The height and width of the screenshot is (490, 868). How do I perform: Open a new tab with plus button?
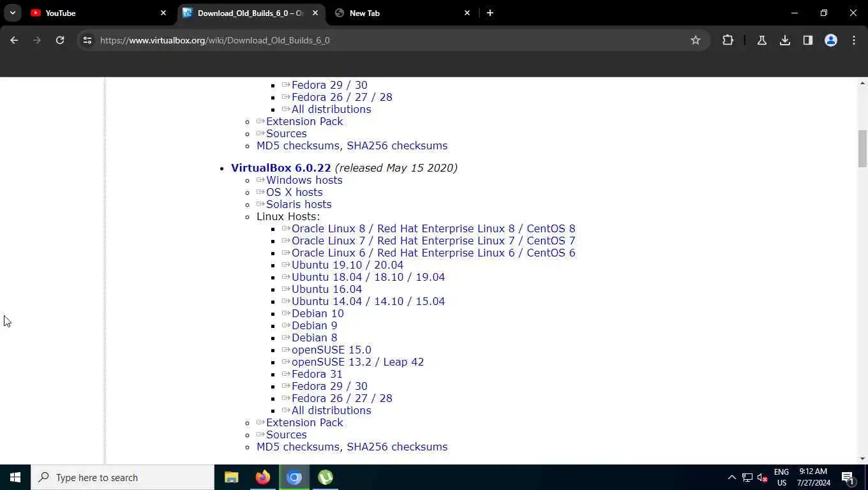pos(490,13)
